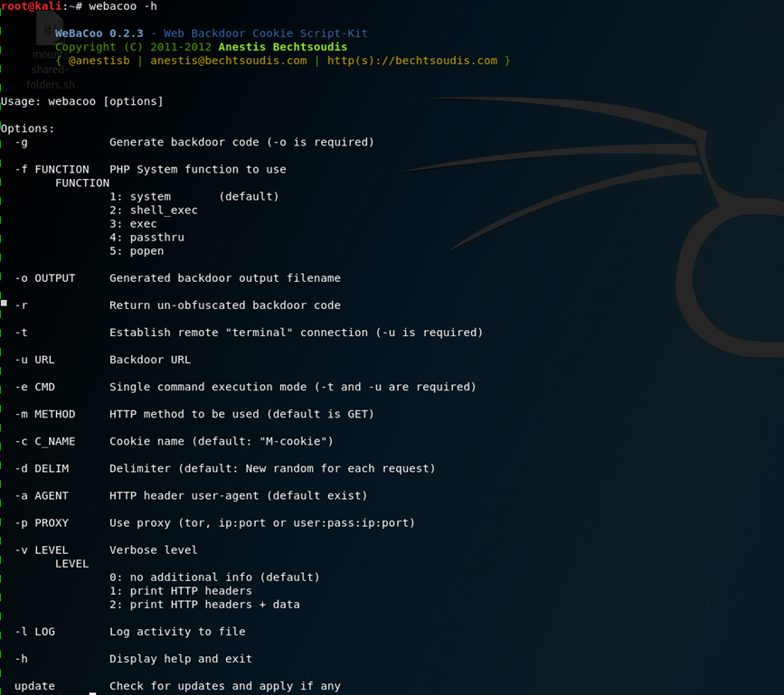Image resolution: width=784 pixels, height=695 pixels.
Task: Click the '-r' option flag
Action: tap(21, 305)
